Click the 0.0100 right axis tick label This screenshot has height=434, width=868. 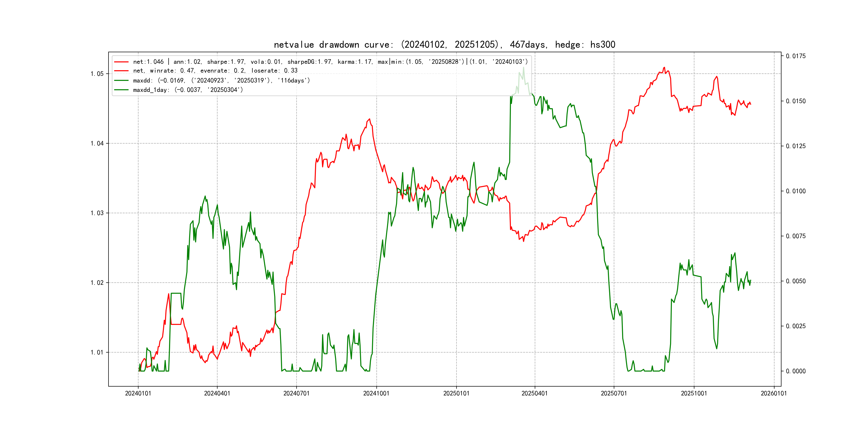coord(796,191)
